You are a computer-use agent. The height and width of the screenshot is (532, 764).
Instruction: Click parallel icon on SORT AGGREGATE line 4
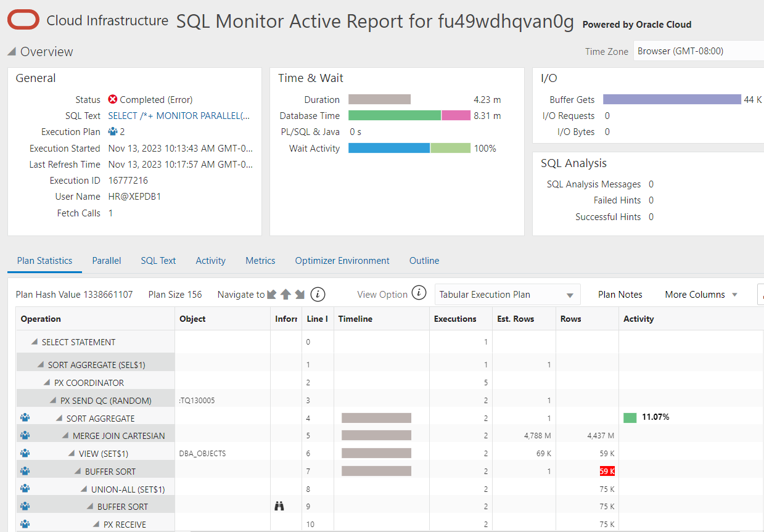(25, 417)
